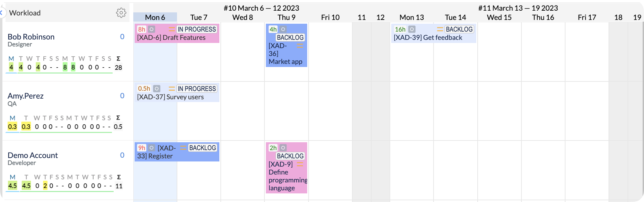The width and height of the screenshot is (644, 202).
Task: Click the BACKLOG status badge on XAD-33 Register
Action: point(203,148)
